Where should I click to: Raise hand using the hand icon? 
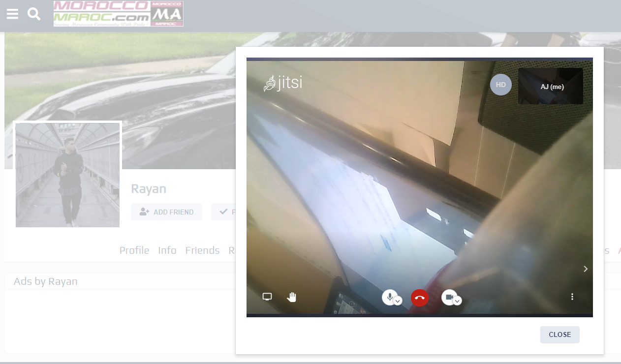tap(292, 297)
